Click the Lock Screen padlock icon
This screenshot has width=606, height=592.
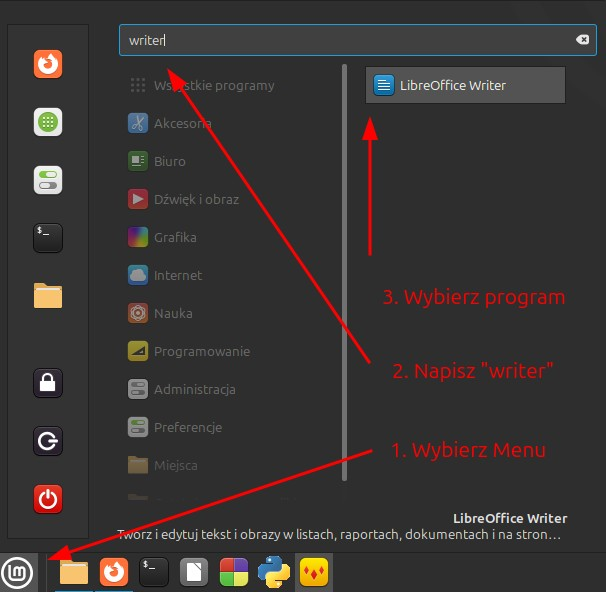click(x=48, y=383)
